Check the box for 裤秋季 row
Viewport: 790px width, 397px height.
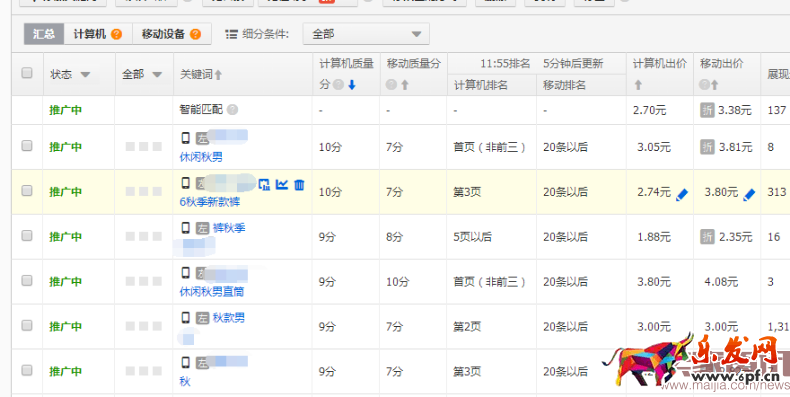point(27,235)
